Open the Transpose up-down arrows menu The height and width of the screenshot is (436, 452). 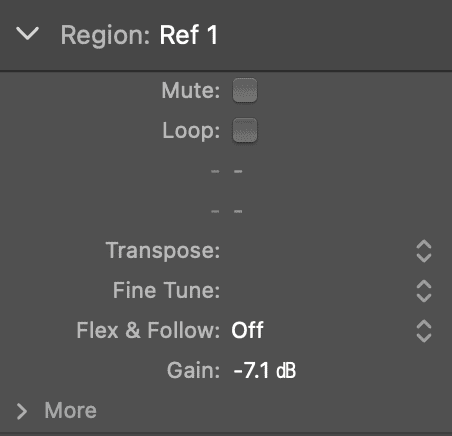point(424,251)
